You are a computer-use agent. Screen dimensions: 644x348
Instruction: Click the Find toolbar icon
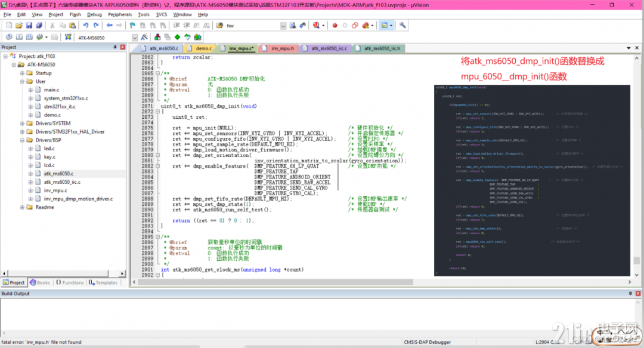(x=292, y=26)
